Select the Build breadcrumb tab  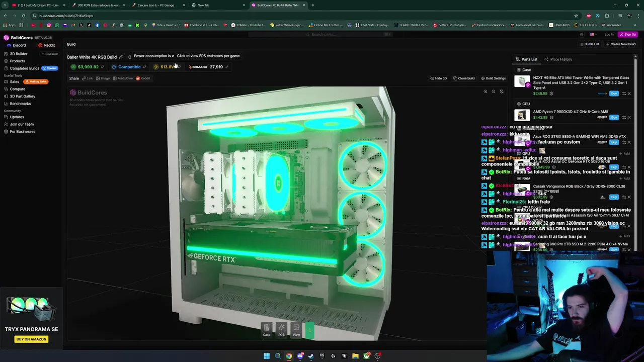click(71, 44)
